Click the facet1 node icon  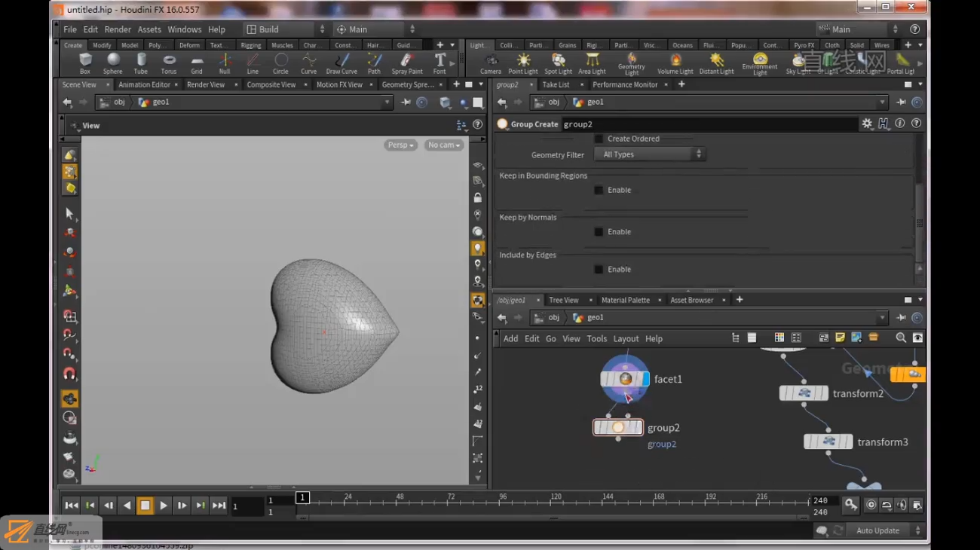click(625, 379)
